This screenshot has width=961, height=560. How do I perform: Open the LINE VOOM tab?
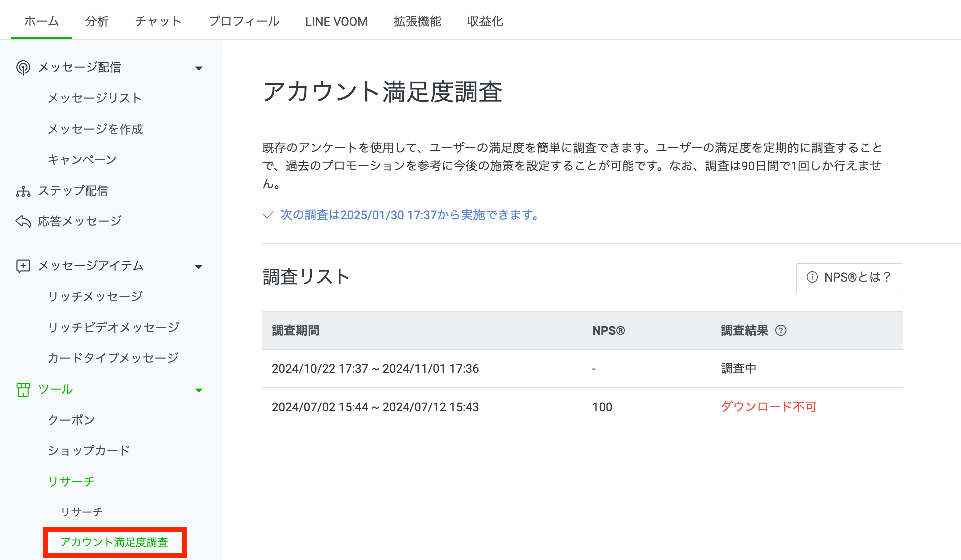[336, 21]
